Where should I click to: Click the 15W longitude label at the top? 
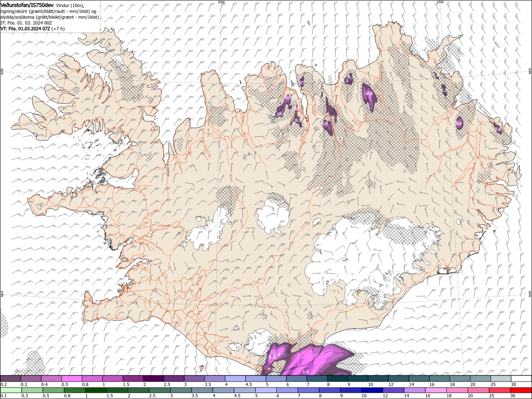[441, 2]
